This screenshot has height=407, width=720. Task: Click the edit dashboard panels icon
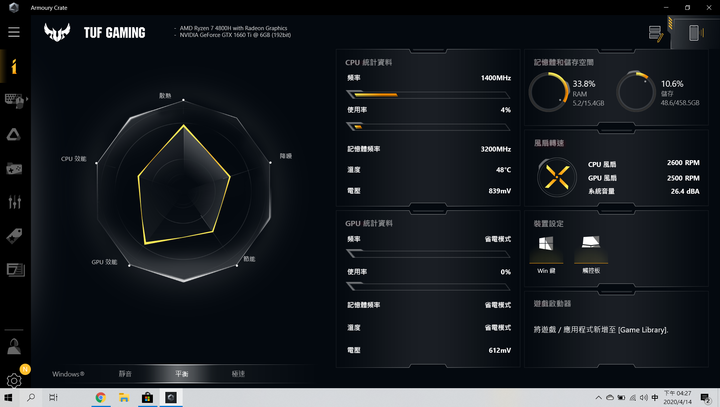656,34
